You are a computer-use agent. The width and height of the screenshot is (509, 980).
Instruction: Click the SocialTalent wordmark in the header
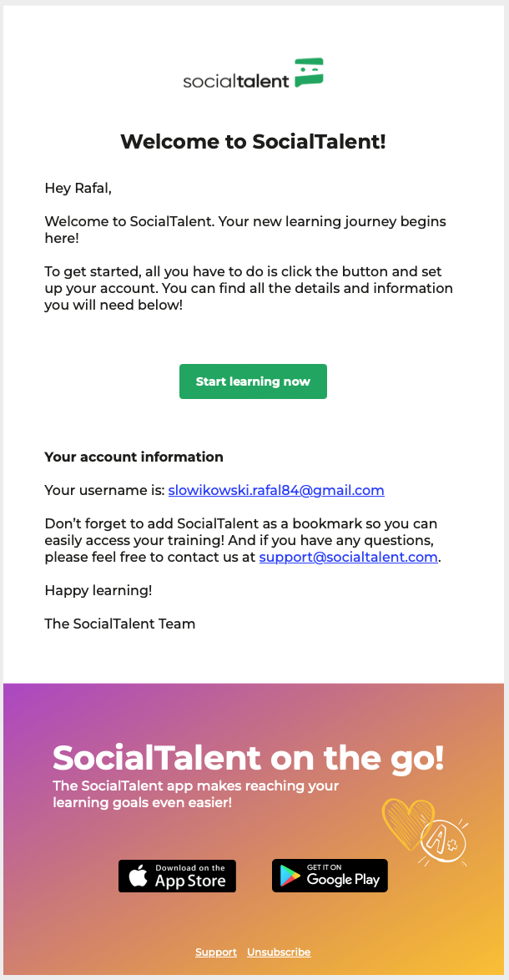tap(236, 81)
